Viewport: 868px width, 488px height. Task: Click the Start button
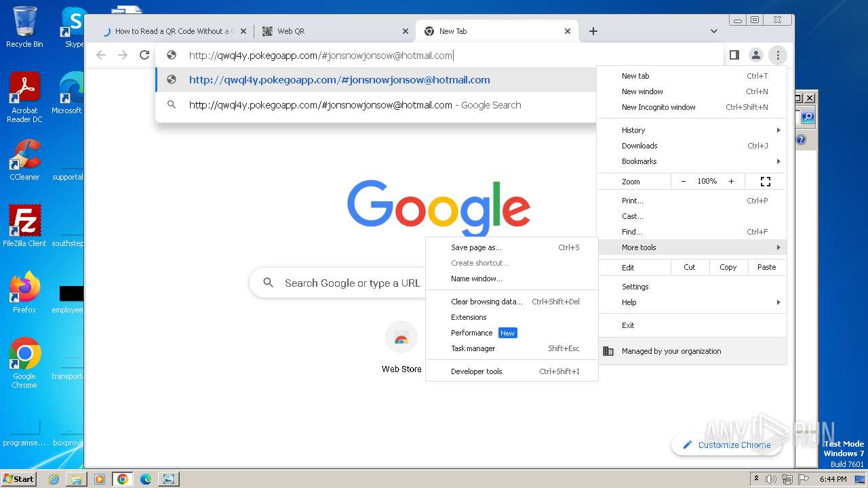(x=18, y=479)
